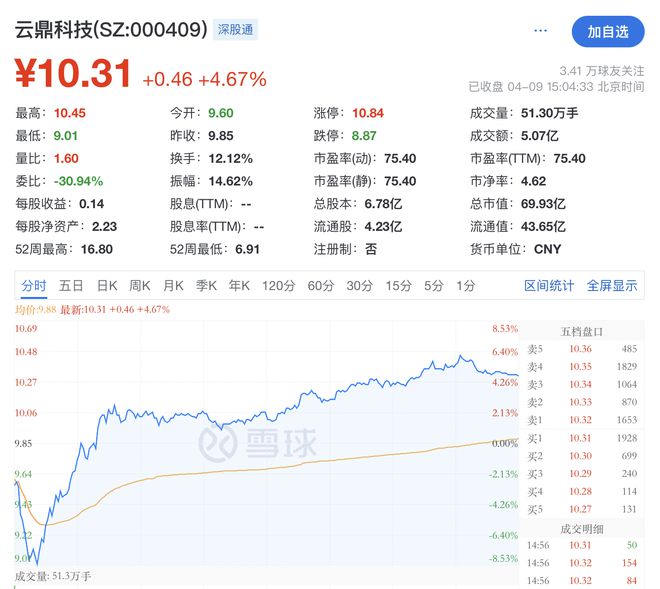Select the 5分 interval tab
This screenshot has height=589, width=660.
[x=434, y=286]
